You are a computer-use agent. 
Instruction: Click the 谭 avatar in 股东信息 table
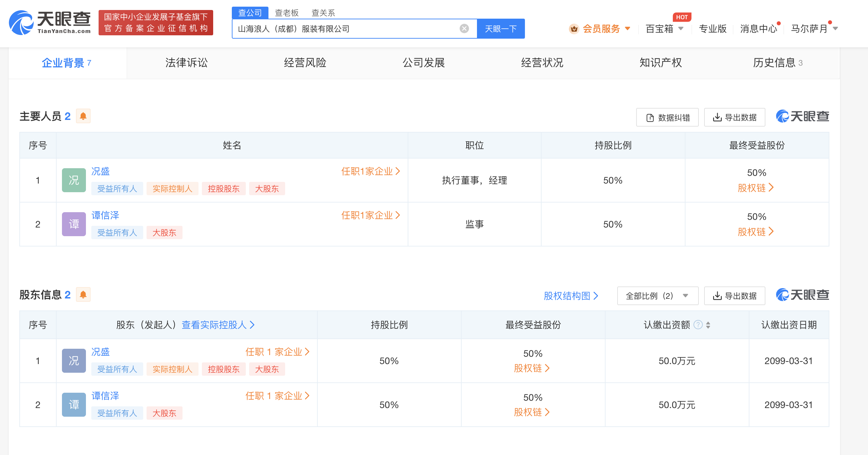point(74,404)
